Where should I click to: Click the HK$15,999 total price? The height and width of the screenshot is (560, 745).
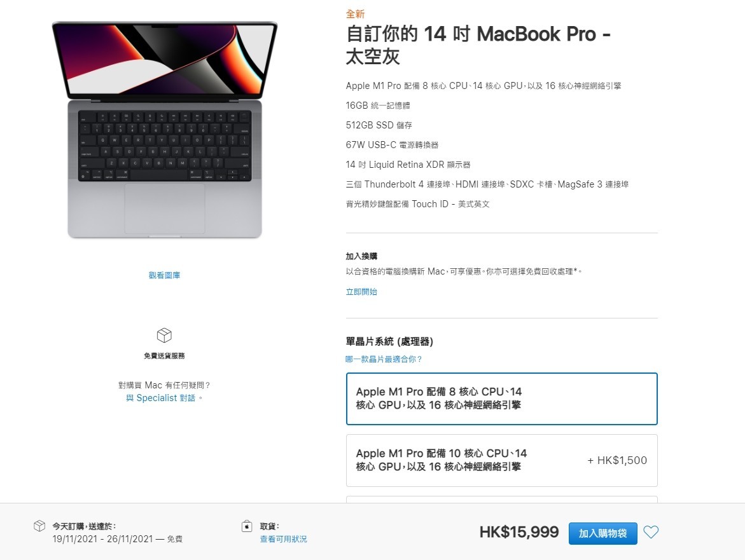pos(519,532)
